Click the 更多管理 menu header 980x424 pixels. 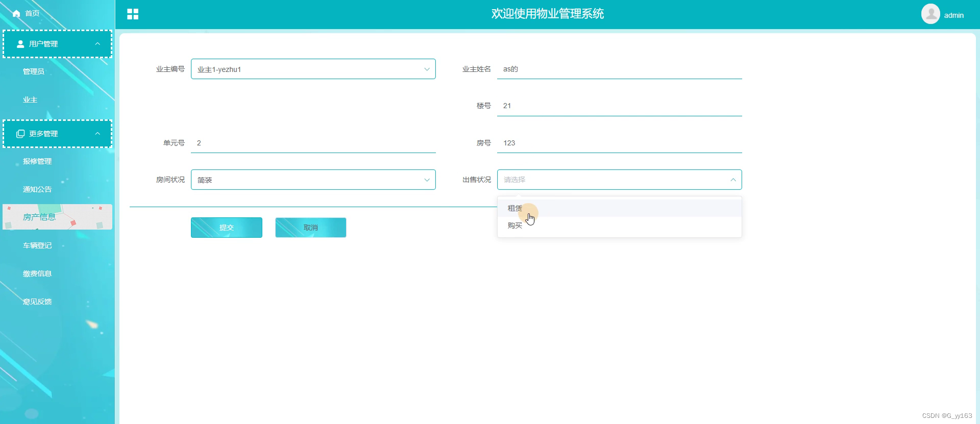(x=57, y=134)
